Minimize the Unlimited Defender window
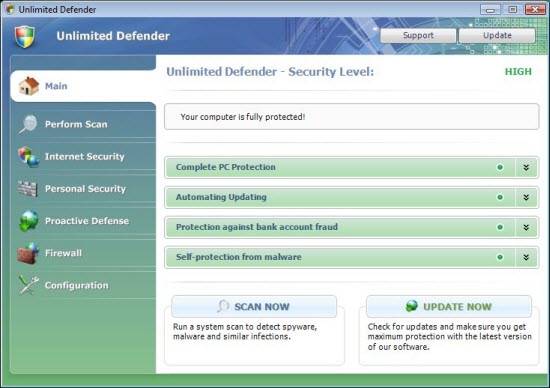 [x=490, y=9]
